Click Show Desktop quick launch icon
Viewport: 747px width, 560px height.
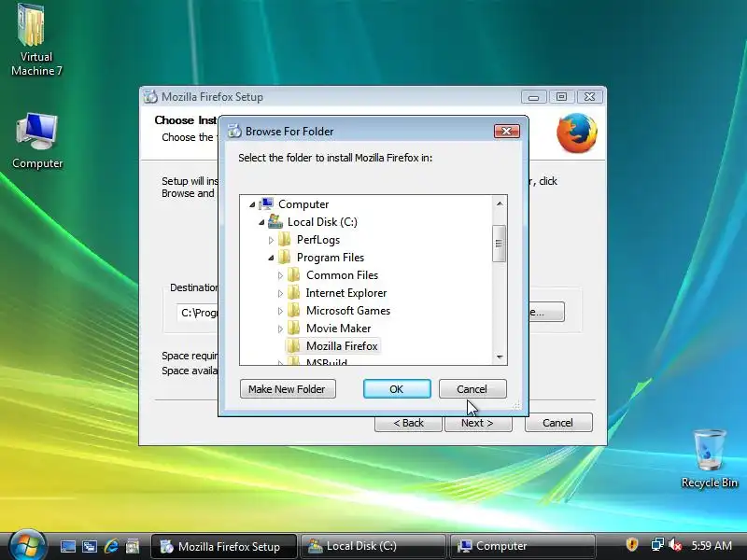click(x=67, y=546)
